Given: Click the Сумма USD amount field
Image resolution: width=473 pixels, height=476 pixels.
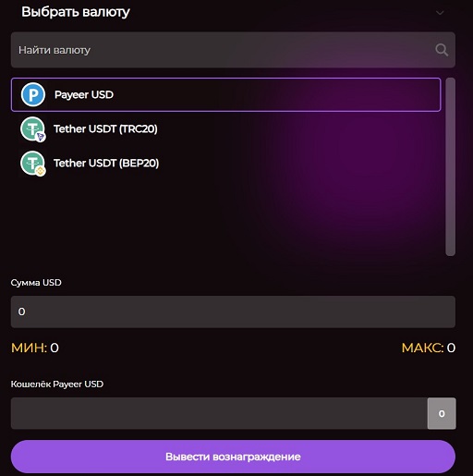Looking at the screenshot, I should [233, 311].
